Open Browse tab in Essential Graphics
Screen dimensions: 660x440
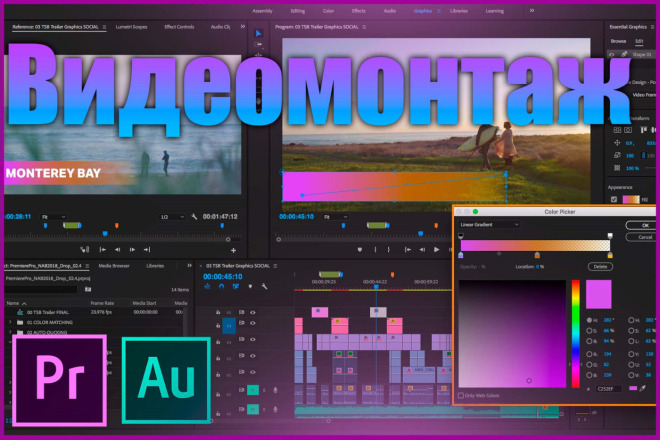[x=618, y=41]
